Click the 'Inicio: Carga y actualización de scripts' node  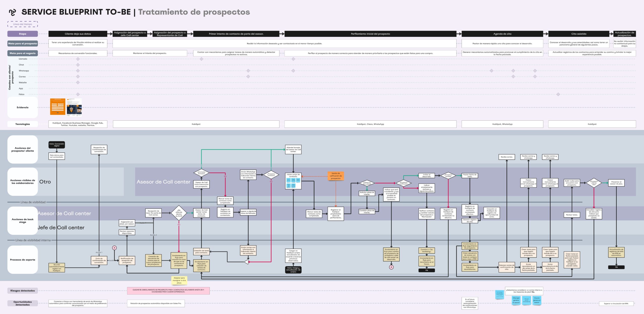pos(293,270)
